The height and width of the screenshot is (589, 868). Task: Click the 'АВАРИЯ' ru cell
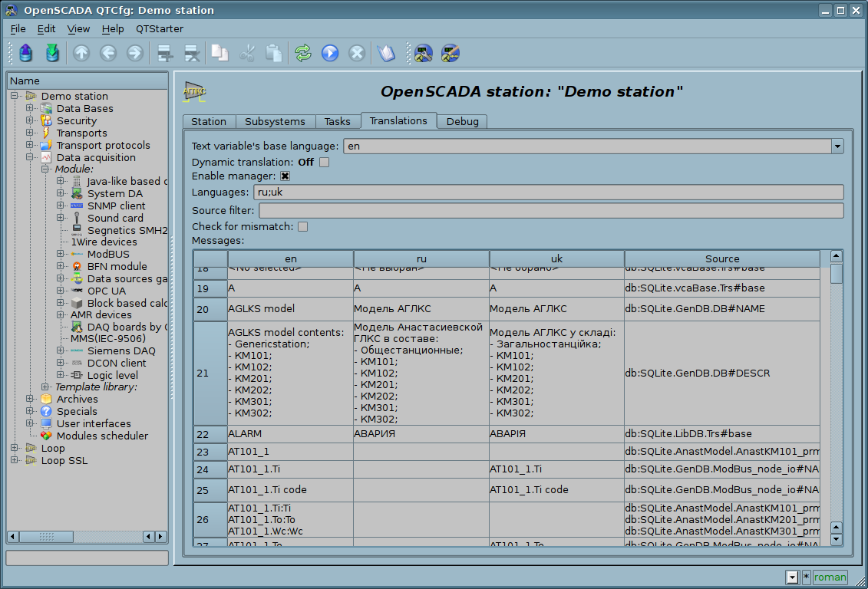[421, 433]
